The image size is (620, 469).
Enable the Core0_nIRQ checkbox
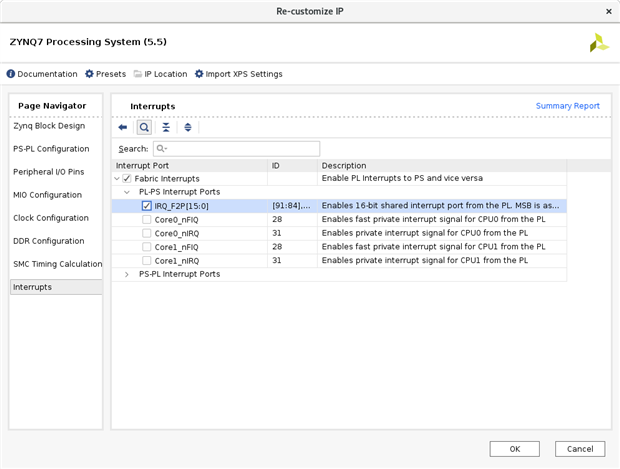point(146,233)
